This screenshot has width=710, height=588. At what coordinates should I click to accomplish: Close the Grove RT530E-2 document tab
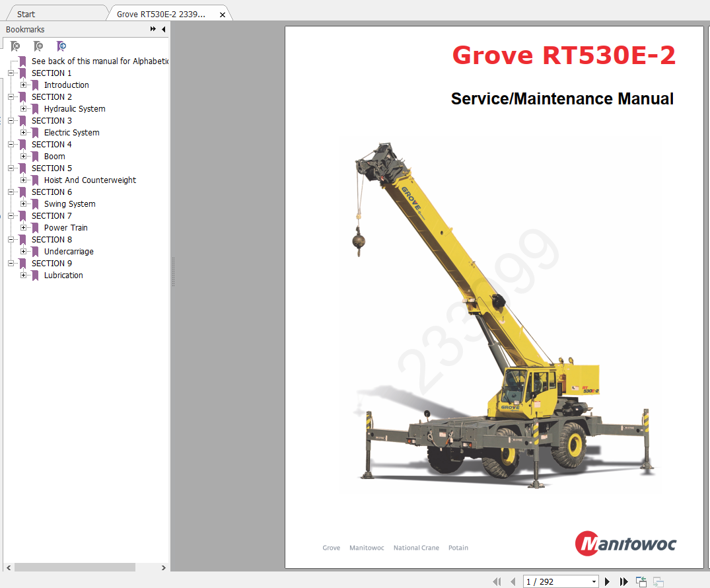pos(223,15)
